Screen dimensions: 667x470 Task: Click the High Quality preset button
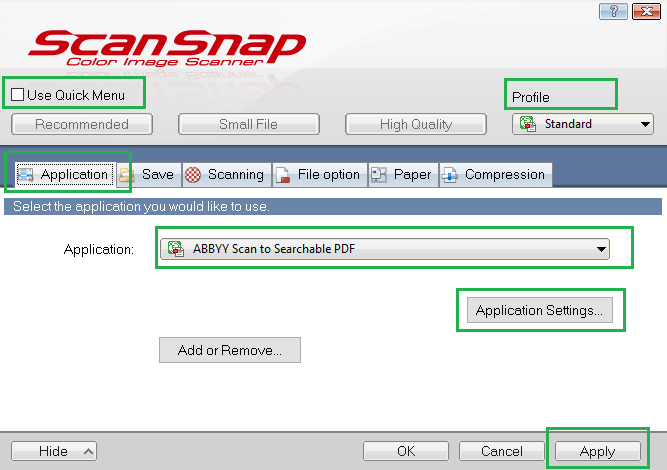pos(416,124)
